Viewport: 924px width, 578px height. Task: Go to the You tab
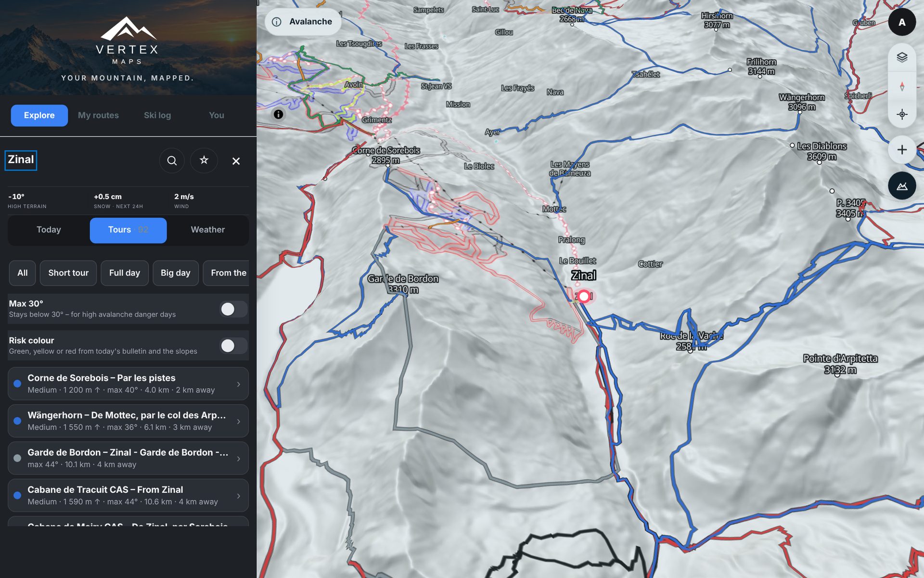[217, 116]
